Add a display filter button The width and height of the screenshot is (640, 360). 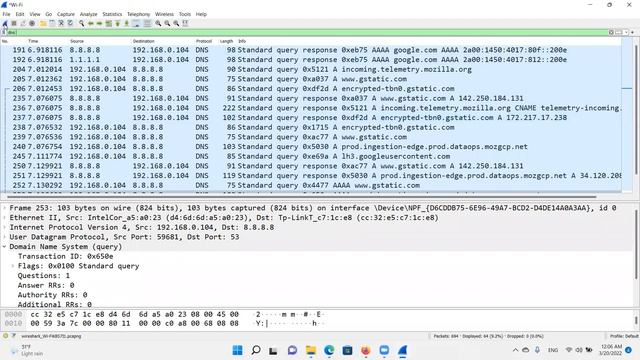(x=633, y=32)
